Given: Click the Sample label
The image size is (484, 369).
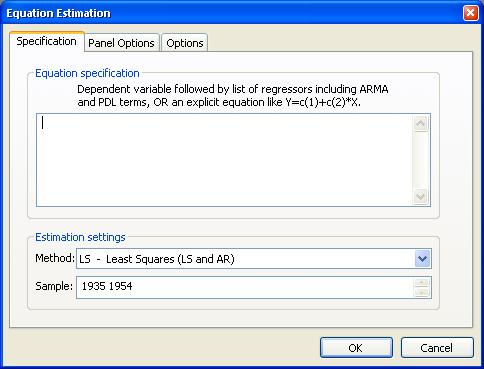Looking at the screenshot, I should pyautogui.click(x=54, y=286).
